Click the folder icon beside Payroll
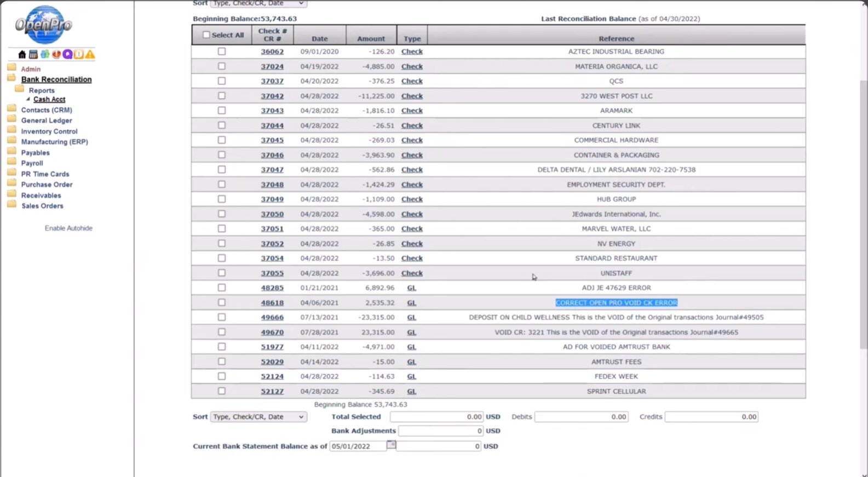This screenshot has height=477, width=868. (12, 162)
